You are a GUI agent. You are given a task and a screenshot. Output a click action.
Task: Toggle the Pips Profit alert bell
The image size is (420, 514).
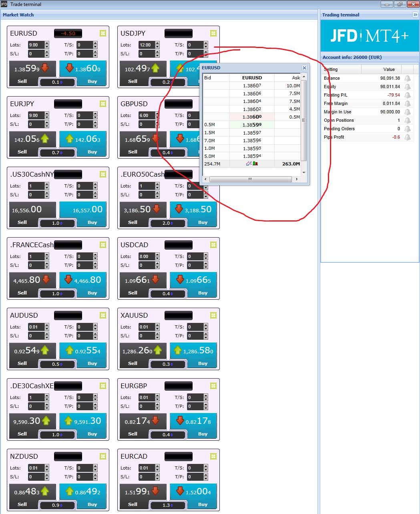tap(408, 137)
